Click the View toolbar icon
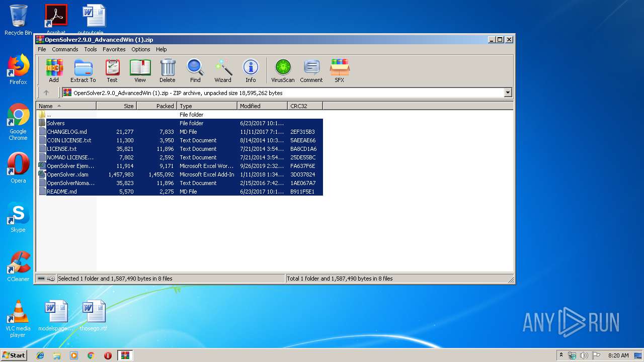Screen dimensions: 644x362 click(x=140, y=71)
